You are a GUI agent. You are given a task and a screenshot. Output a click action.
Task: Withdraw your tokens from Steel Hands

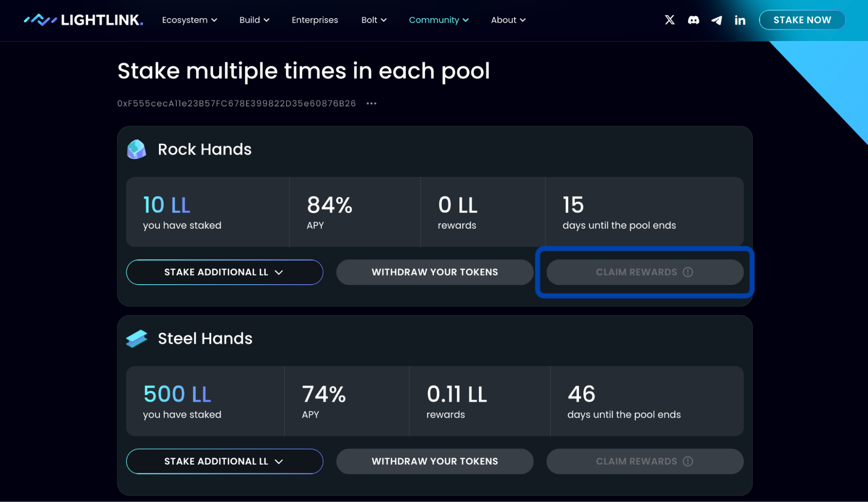(x=434, y=461)
